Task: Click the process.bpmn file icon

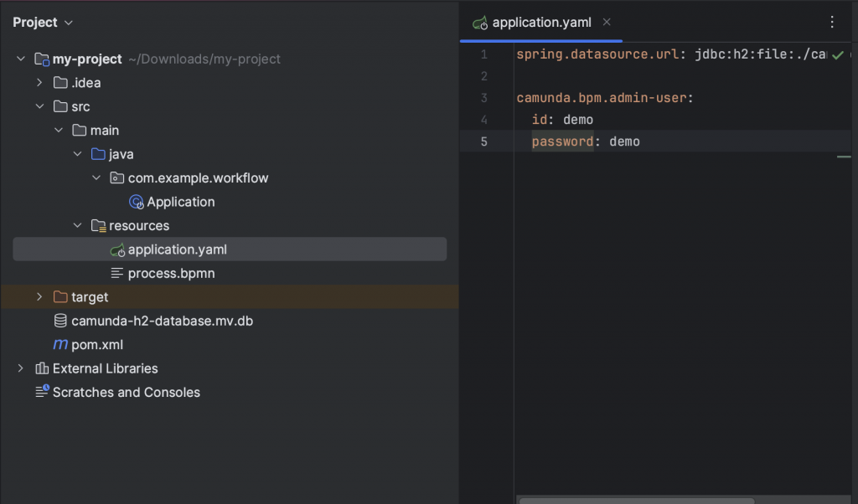Action: point(117,274)
